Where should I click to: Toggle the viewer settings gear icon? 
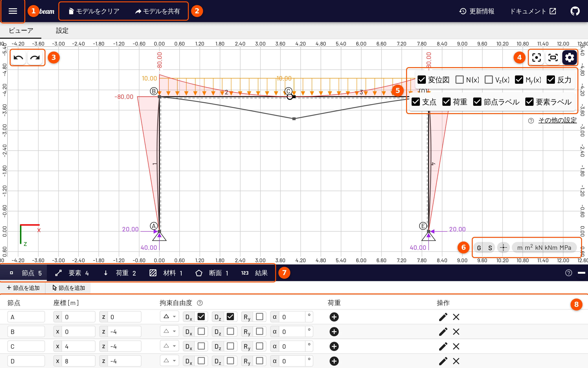pos(570,58)
